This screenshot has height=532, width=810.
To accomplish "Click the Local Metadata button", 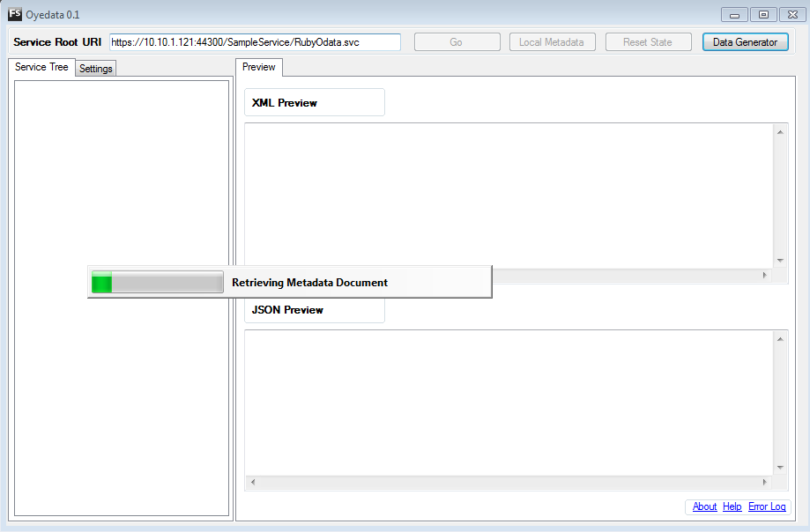I will point(552,42).
